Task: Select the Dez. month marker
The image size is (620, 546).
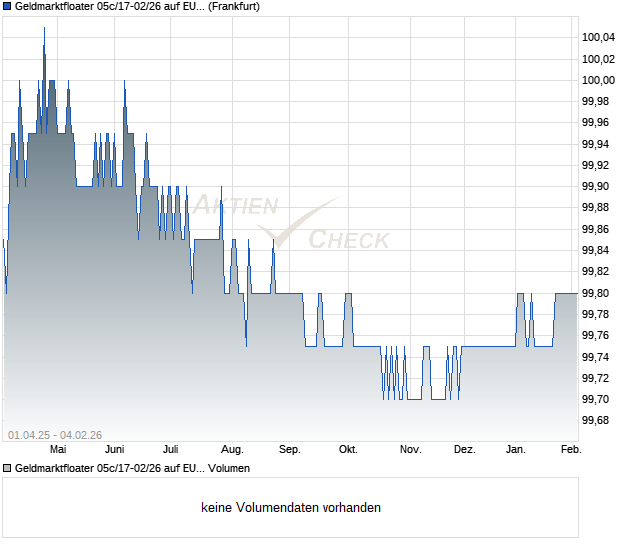Action: (x=464, y=450)
